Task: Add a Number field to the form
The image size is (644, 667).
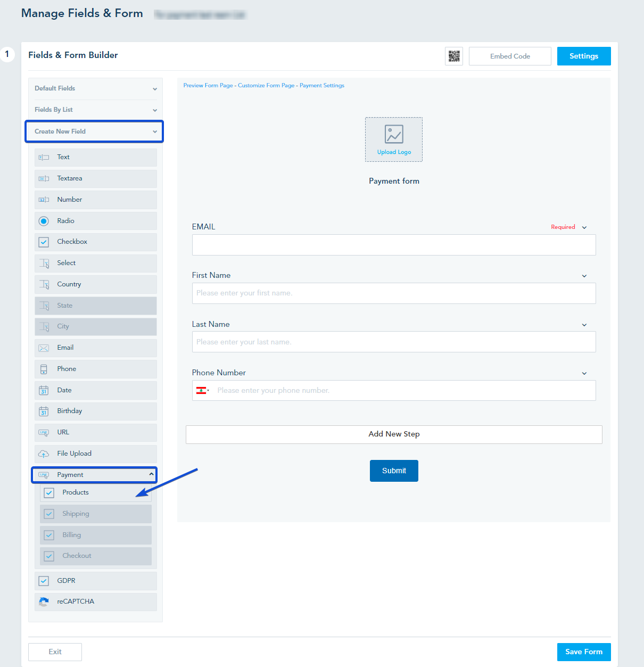Action: (x=96, y=200)
